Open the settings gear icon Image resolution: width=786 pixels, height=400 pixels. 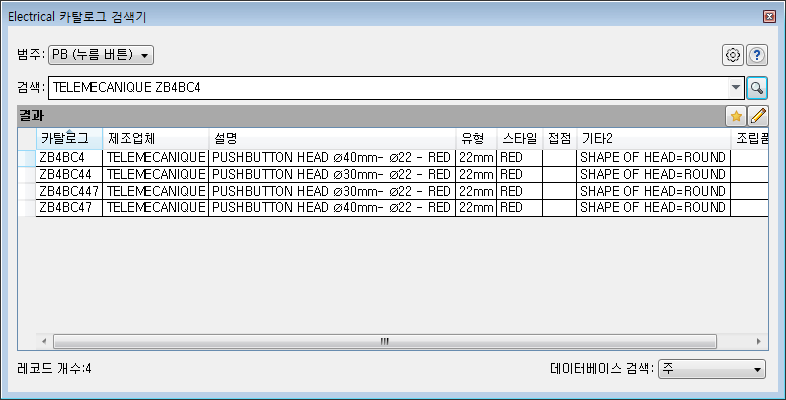coord(733,55)
